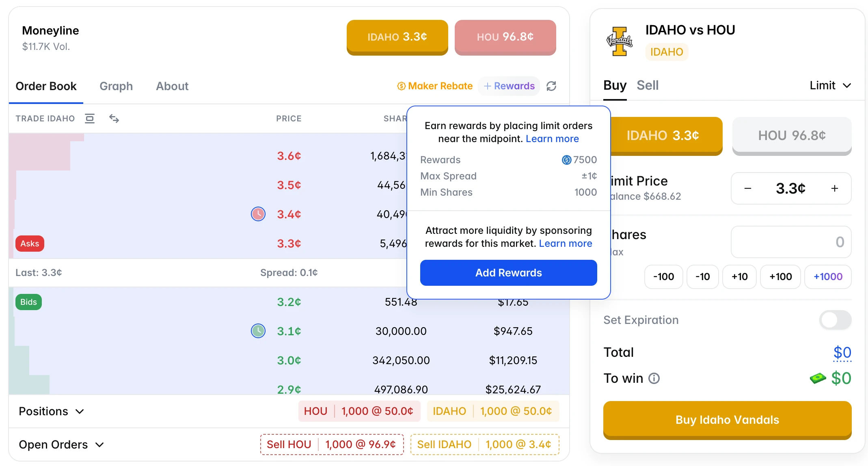Click the info icon next to To win
This screenshot has width=868, height=466.
pyautogui.click(x=654, y=378)
